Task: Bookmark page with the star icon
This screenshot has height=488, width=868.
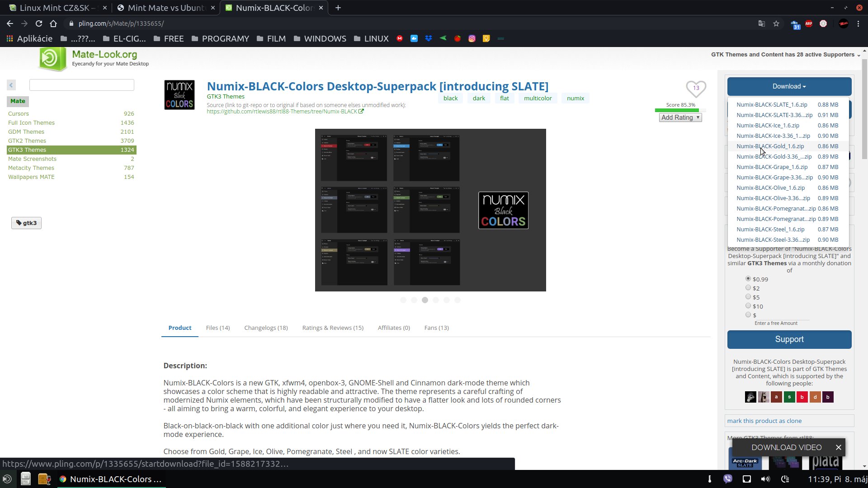Action: click(776, 23)
